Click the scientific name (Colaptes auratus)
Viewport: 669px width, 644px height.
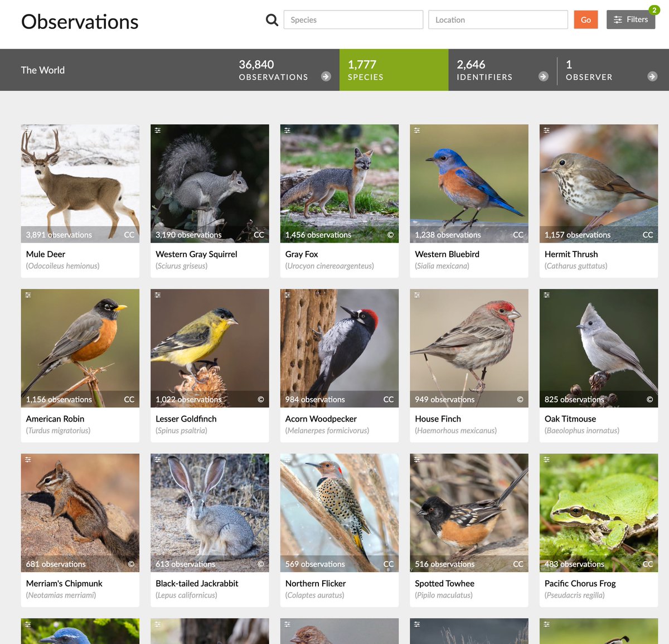pos(315,595)
